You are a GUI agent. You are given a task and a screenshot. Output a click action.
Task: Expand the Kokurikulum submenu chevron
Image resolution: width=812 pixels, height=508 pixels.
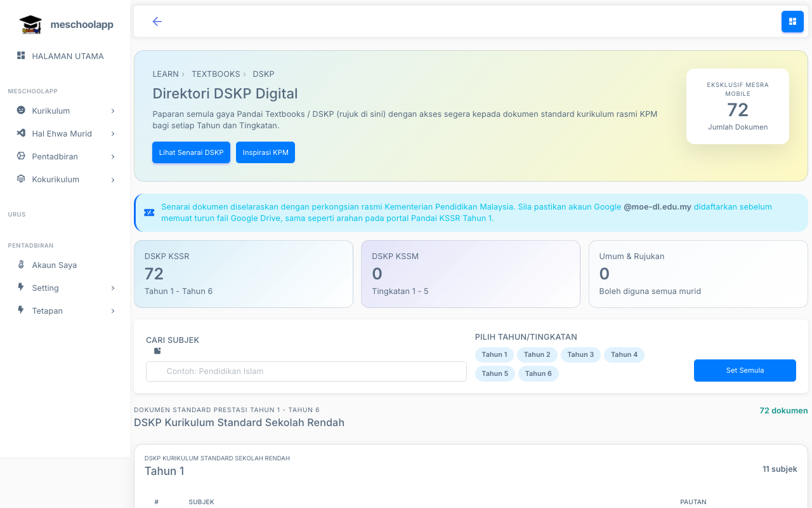pos(113,180)
